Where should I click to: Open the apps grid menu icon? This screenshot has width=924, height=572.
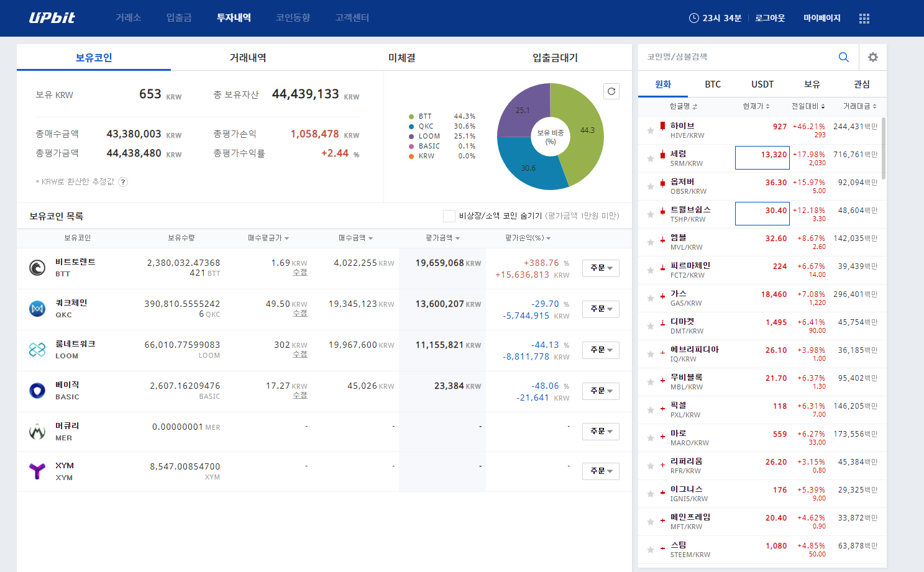tap(864, 19)
